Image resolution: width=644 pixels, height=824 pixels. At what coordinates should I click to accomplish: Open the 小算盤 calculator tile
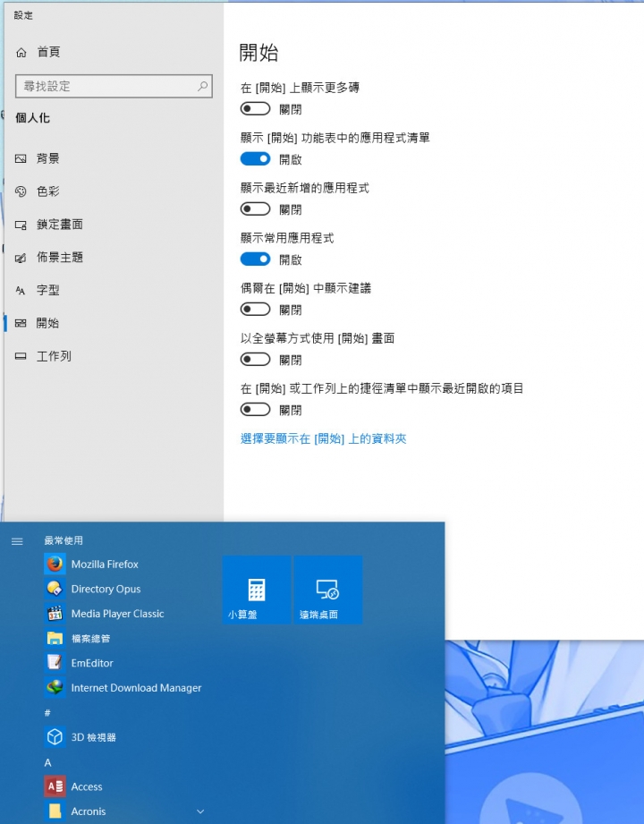pos(257,590)
